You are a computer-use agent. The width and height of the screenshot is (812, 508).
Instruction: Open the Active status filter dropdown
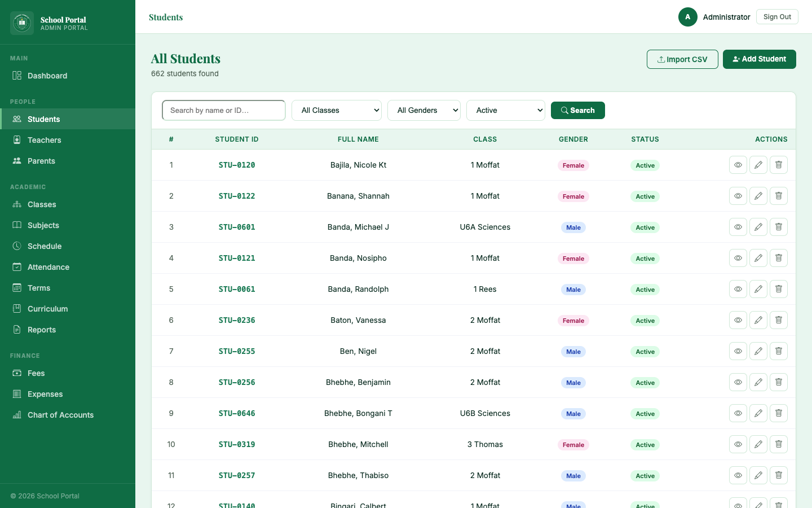(x=506, y=111)
